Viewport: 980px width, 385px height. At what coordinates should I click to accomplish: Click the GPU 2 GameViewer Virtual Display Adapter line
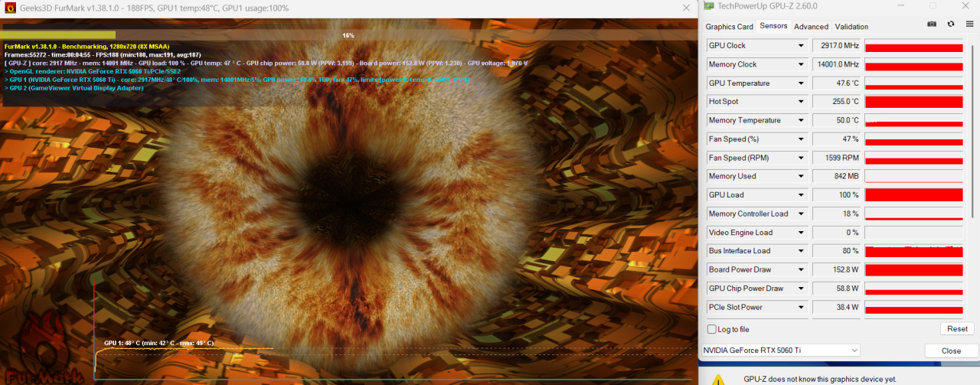[x=73, y=88]
